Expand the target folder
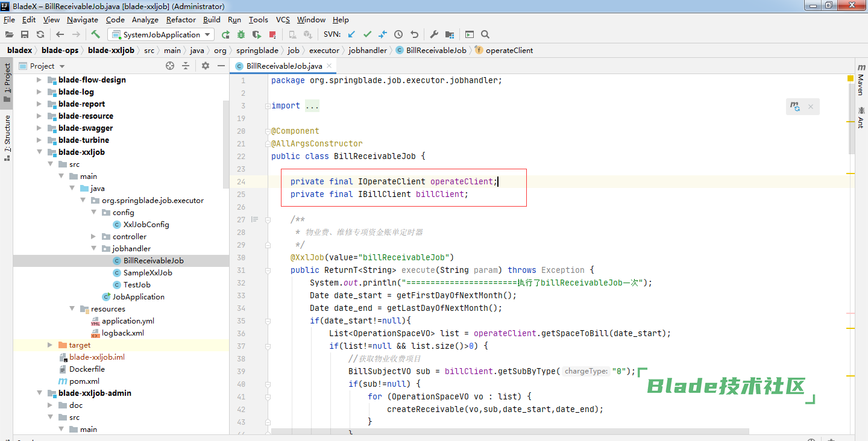The width and height of the screenshot is (868, 441). [50, 345]
